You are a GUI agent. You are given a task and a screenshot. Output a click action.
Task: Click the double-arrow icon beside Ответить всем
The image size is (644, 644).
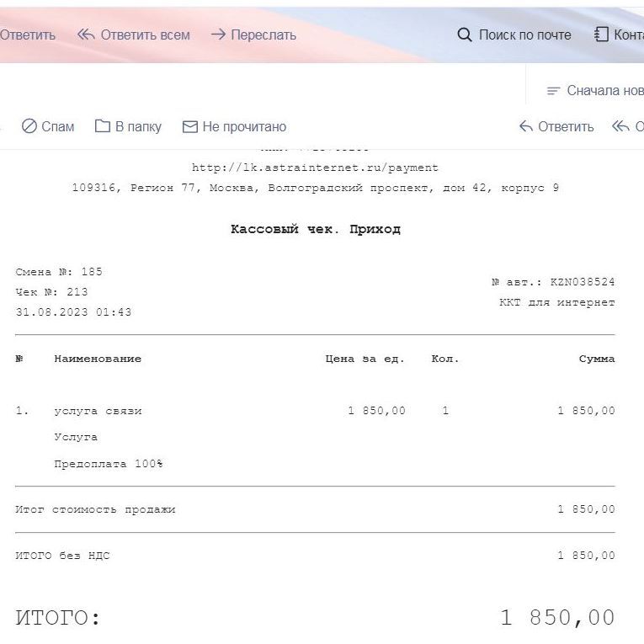point(86,35)
